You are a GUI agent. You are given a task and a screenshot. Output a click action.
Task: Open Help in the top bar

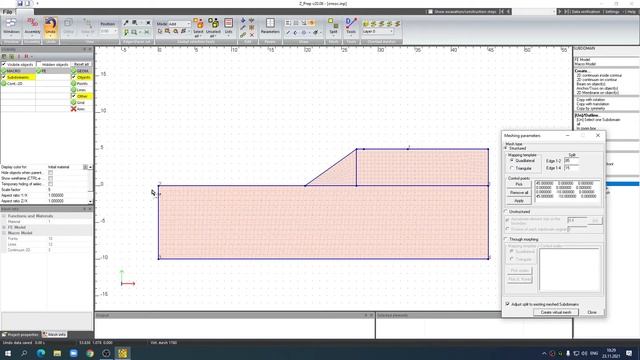point(631,12)
